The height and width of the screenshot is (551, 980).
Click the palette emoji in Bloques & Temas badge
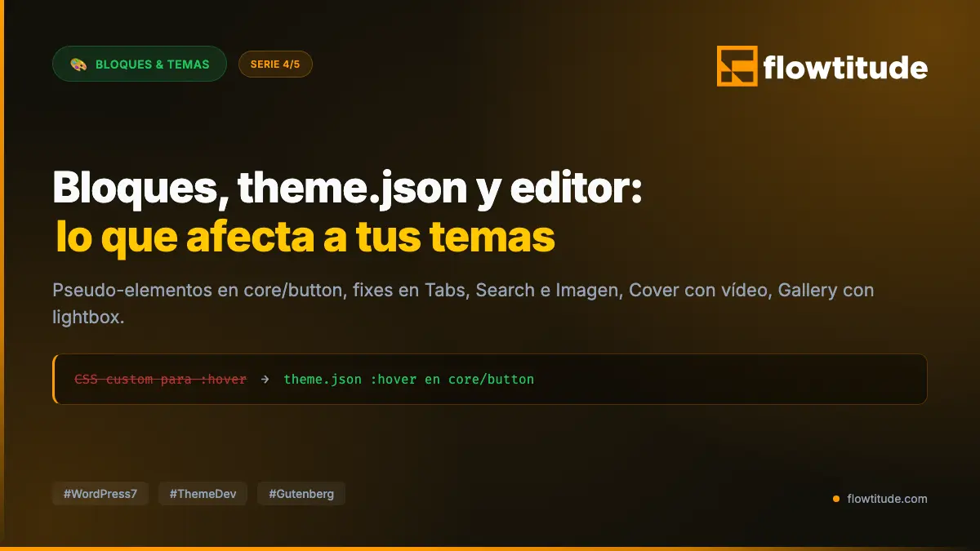78,64
